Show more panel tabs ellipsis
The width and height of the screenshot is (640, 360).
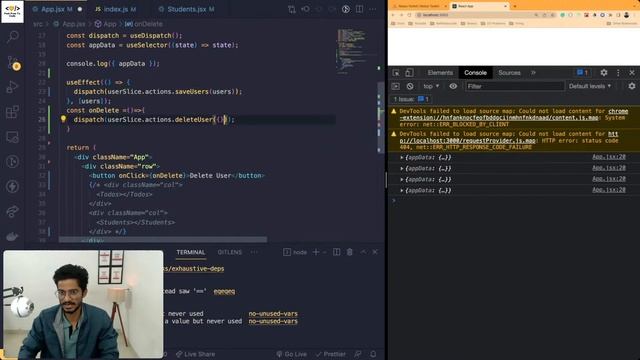coord(254,252)
